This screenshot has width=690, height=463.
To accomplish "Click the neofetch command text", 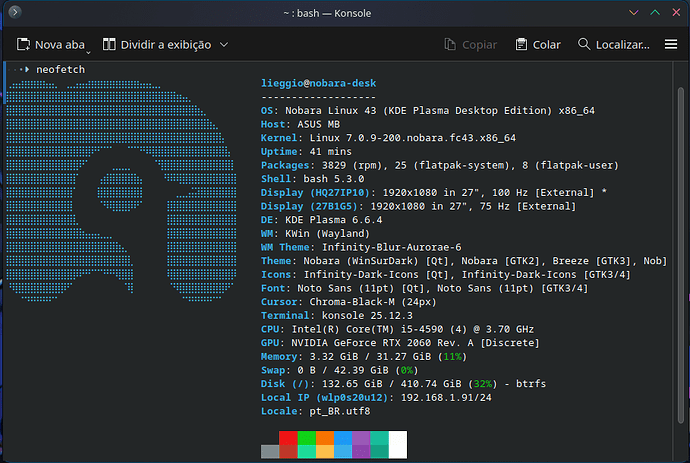I will pos(60,70).
